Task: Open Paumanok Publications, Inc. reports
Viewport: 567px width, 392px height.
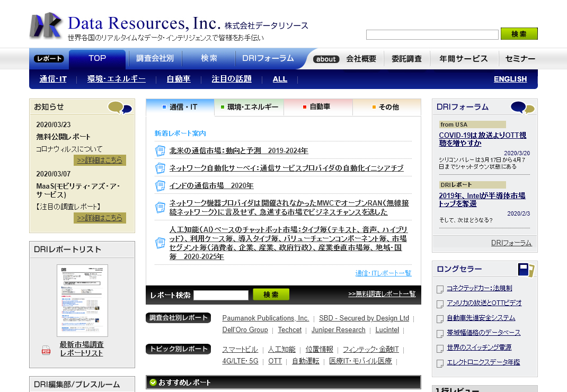Action: pyautogui.click(x=265, y=318)
